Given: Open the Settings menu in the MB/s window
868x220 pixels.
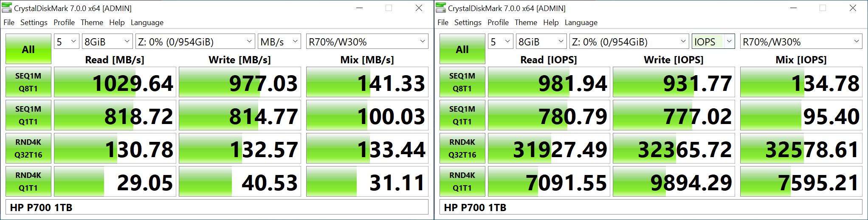Looking at the screenshot, I should pos(34,23).
